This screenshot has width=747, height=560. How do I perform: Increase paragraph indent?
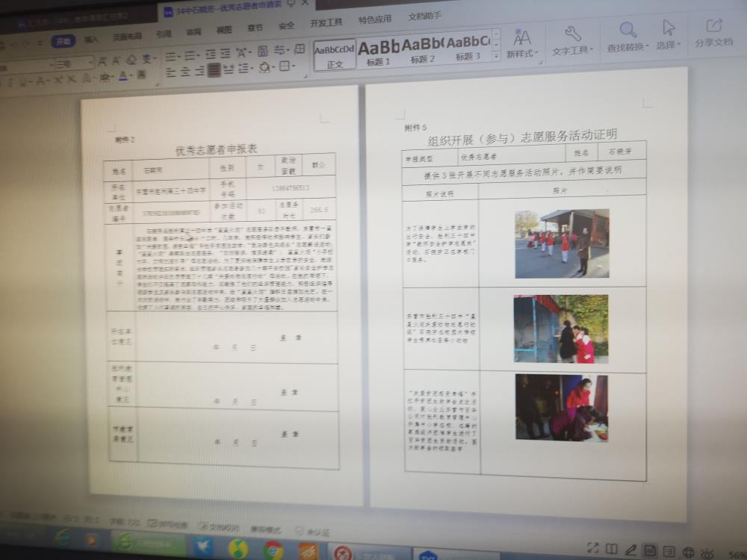226,54
